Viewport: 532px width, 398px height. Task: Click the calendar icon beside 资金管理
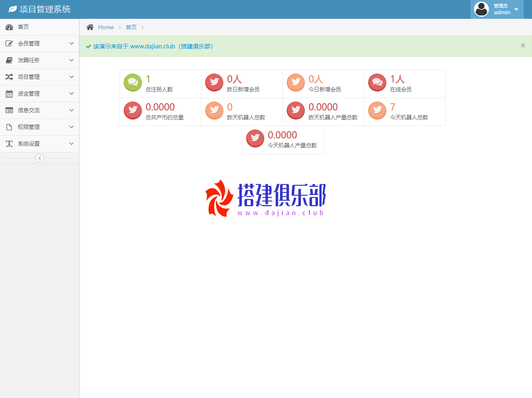[9, 94]
